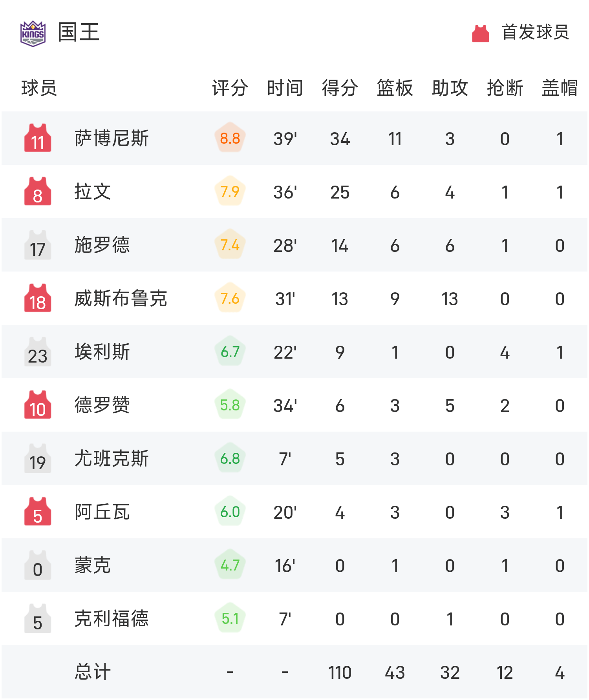Open player 克利福德's name link
The width and height of the screenshot is (589, 700).
(x=112, y=618)
